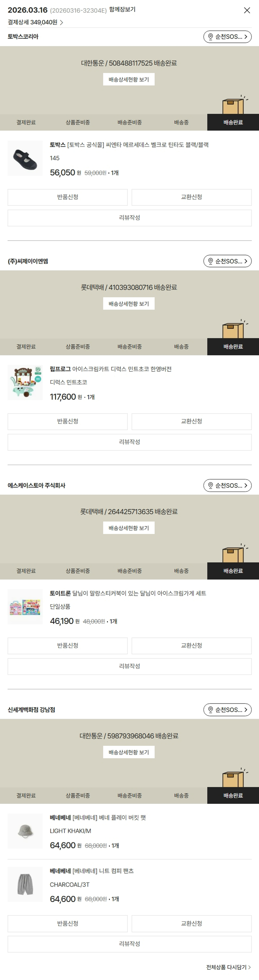
Task: Close the order detail page with X
Action: [x=247, y=10]
